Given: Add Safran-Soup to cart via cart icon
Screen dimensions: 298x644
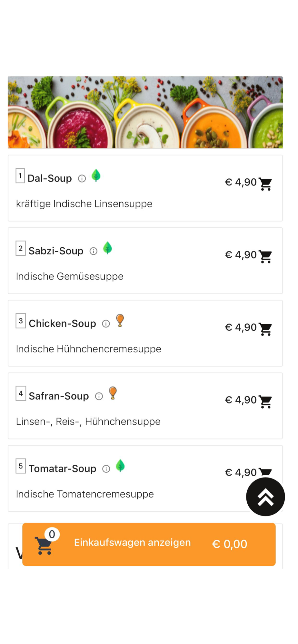Looking at the screenshot, I should pos(265,401).
